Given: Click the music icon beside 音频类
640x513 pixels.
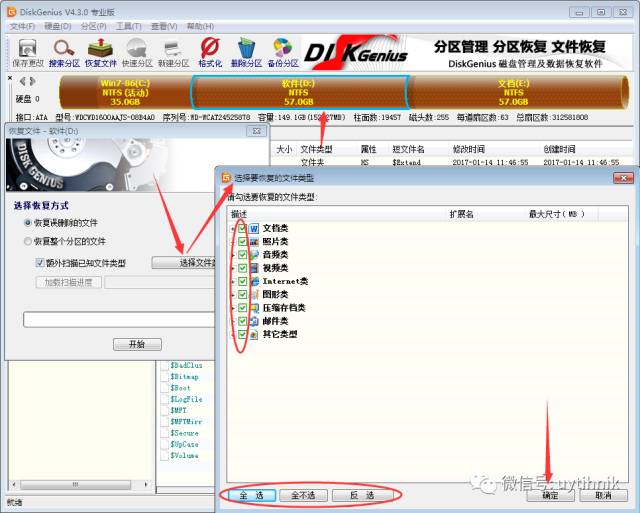Looking at the screenshot, I should (254, 255).
